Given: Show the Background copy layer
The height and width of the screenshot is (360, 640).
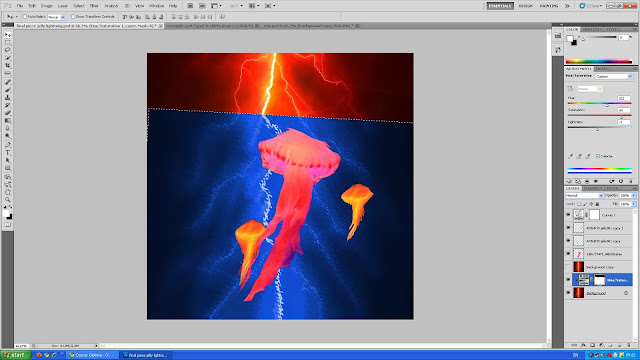Looking at the screenshot, I should 569,267.
